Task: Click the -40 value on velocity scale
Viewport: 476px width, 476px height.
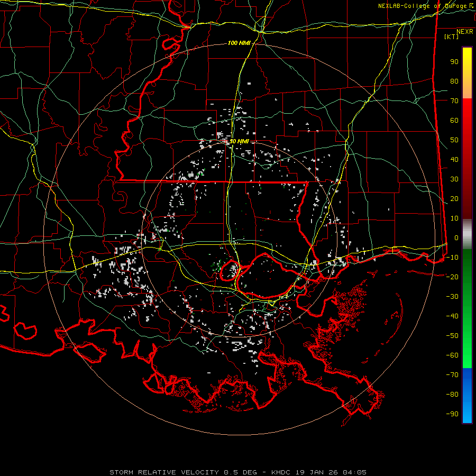Action: click(x=452, y=316)
